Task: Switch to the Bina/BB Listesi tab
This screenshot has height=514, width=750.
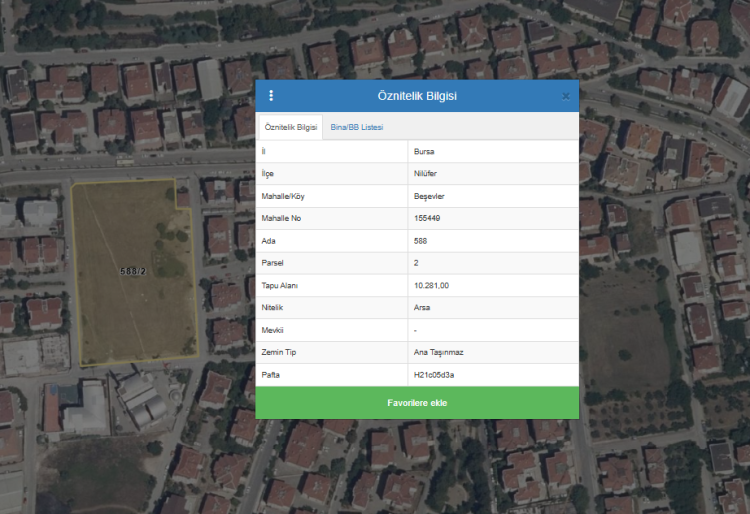Action: (x=357, y=127)
